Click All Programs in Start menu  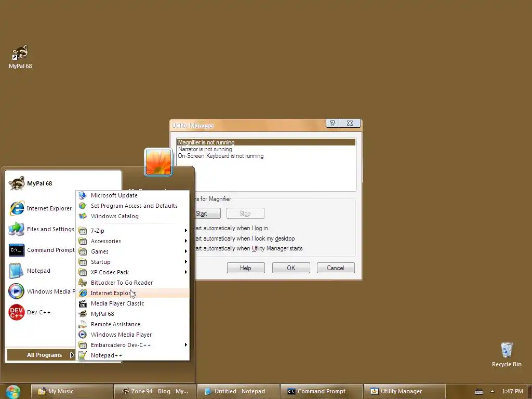coord(41,355)
